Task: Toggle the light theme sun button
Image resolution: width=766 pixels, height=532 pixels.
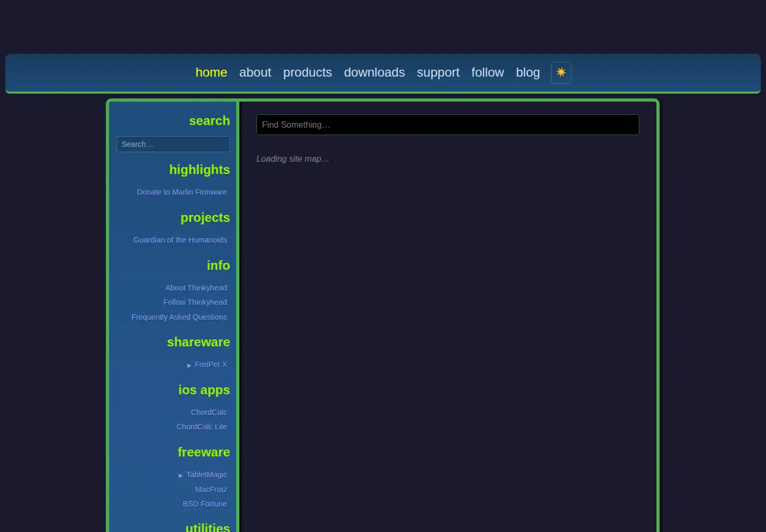Action: [561, 72]
